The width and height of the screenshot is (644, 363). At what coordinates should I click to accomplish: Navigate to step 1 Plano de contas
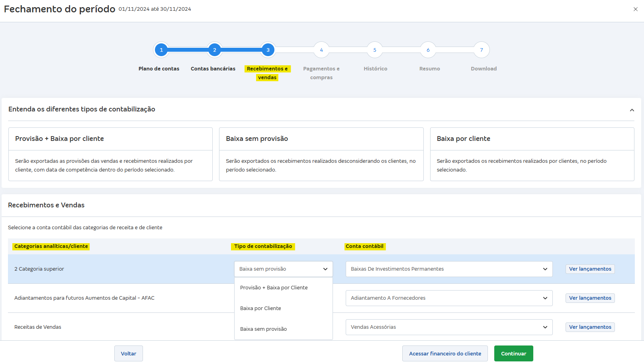[161, 50]
